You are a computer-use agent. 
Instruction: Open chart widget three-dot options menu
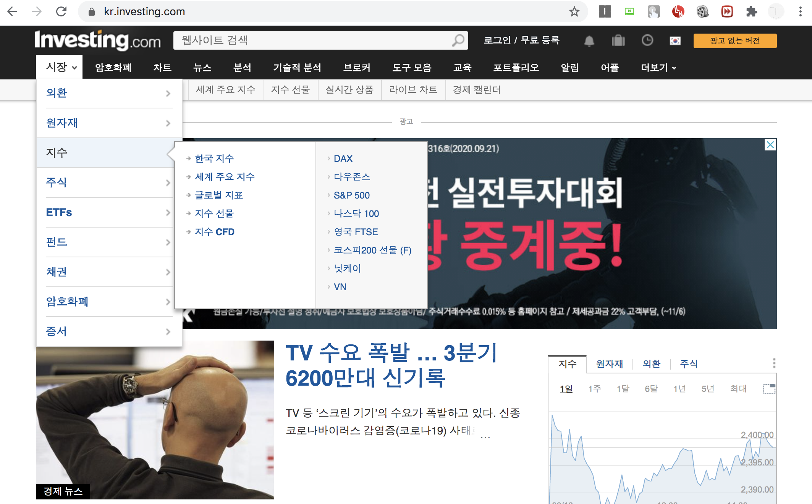tap(774, 363)
